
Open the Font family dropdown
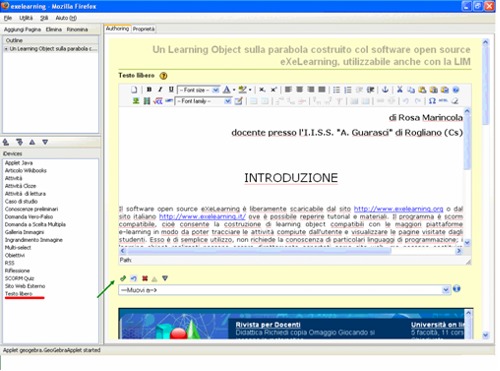pyautogui.click(x=203, y=101)
